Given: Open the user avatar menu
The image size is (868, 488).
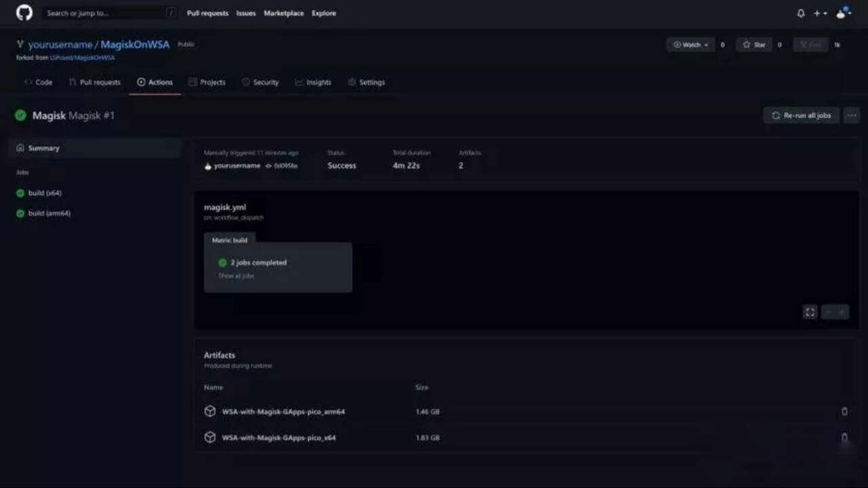Looking at the screenshot, I should (843, 13).
